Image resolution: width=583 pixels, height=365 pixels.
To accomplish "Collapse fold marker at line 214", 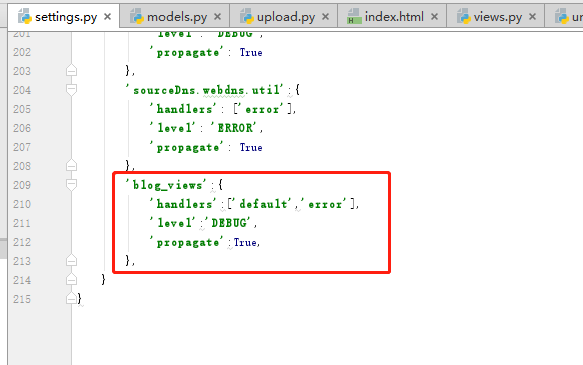I will (x=71, y=280).
